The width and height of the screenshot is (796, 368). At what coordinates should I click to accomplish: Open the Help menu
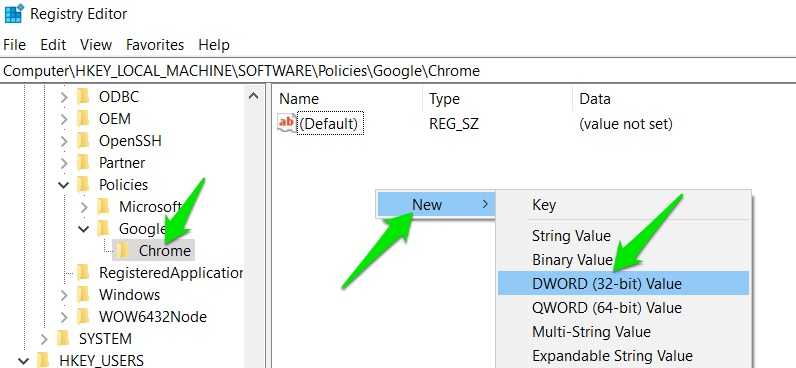pos(214,45)
